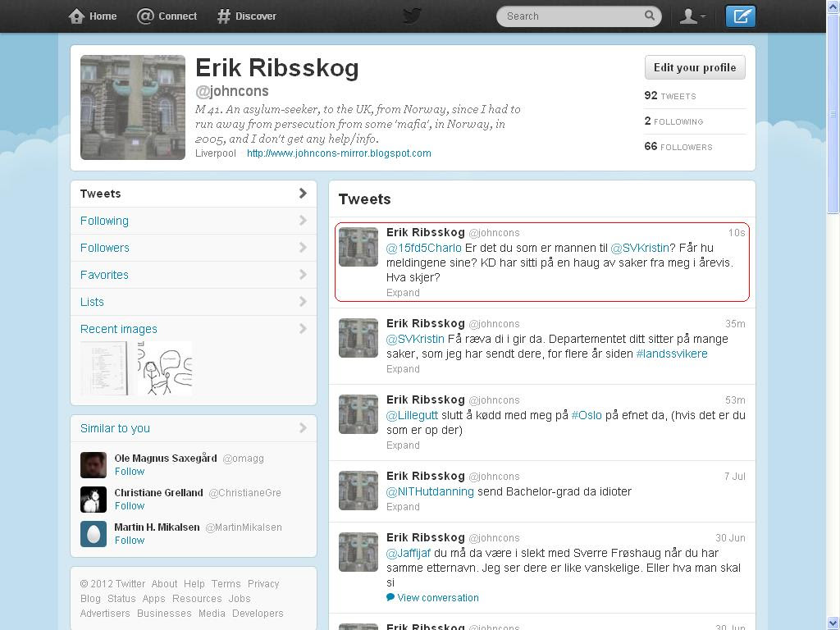
Task: Click the chevron in Recent images row
Action: (303, 328)
